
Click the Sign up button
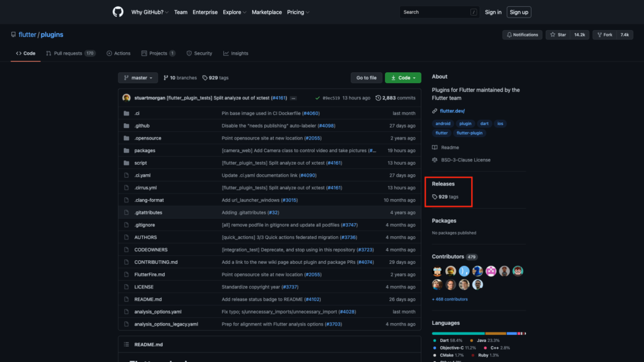click(519, 13)
